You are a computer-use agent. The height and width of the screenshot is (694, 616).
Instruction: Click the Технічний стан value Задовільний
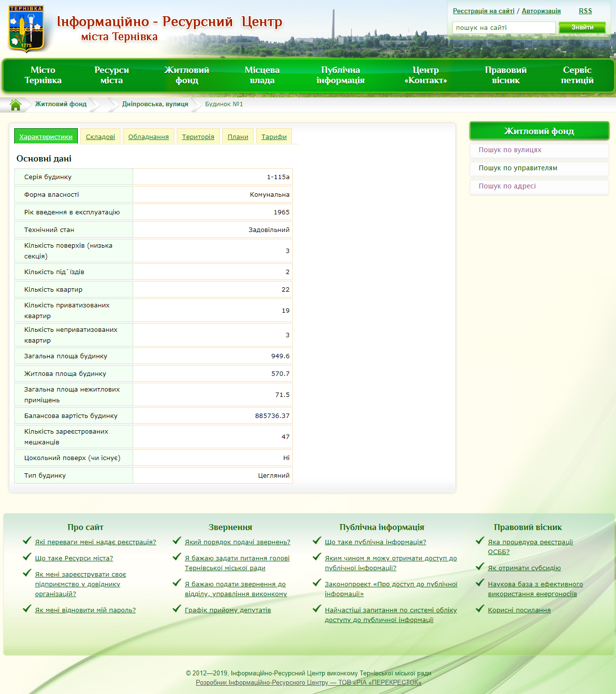click(269, 230)
